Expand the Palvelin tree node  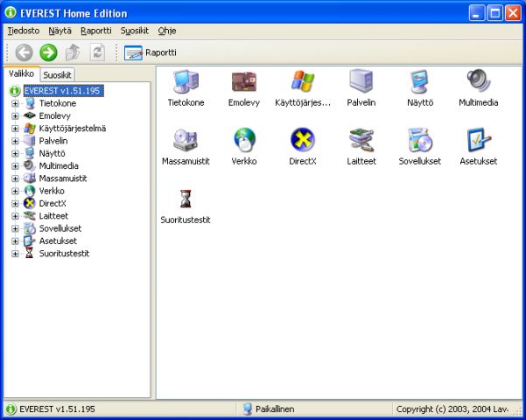coord(15,141)
